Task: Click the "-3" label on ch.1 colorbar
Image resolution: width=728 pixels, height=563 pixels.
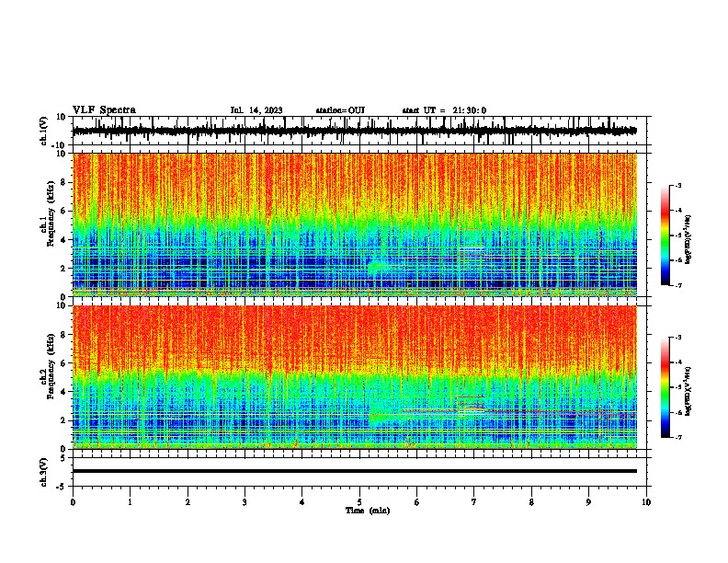Action: 678,185
